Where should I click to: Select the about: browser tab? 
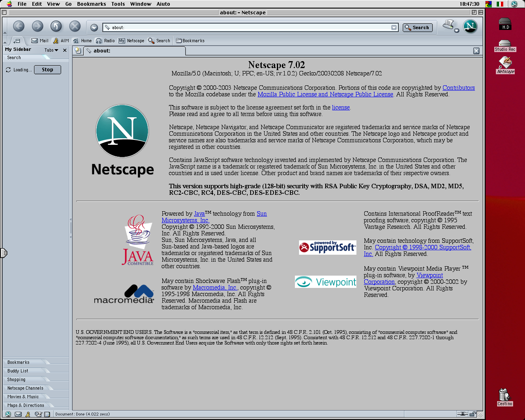click(135, 51)
